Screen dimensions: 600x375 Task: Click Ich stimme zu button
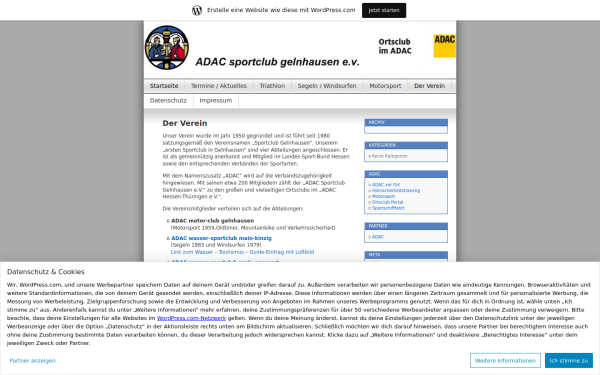point(569,360)
